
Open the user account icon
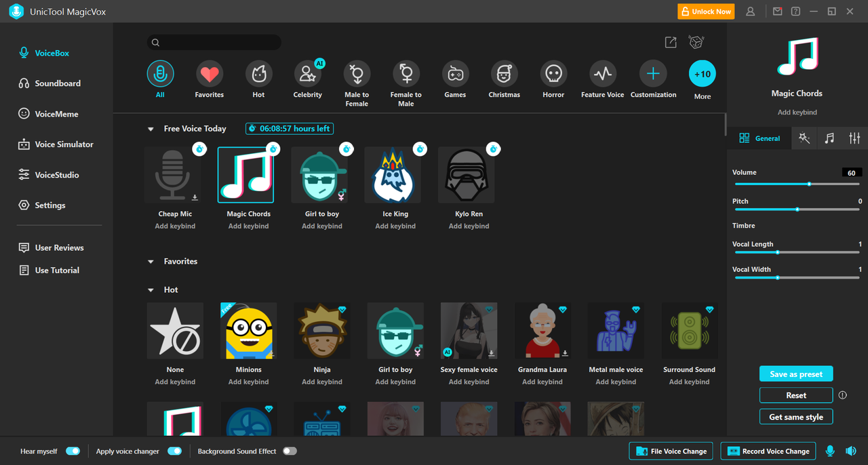click(x=750, y=12)
